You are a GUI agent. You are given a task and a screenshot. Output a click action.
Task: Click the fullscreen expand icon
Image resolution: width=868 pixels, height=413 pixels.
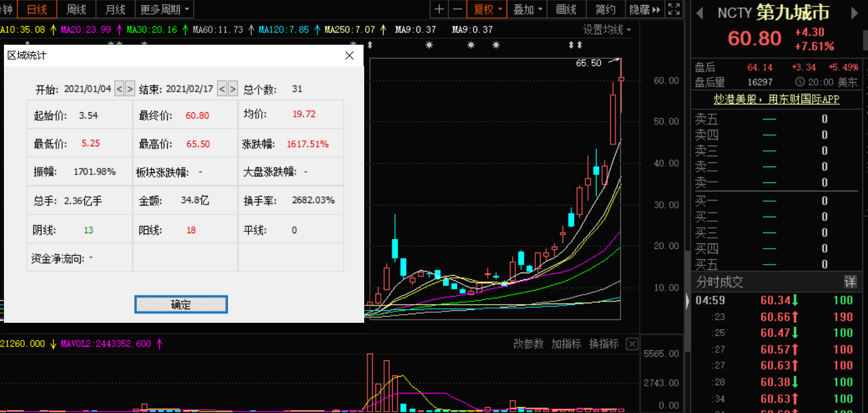(x=674, y=9)
